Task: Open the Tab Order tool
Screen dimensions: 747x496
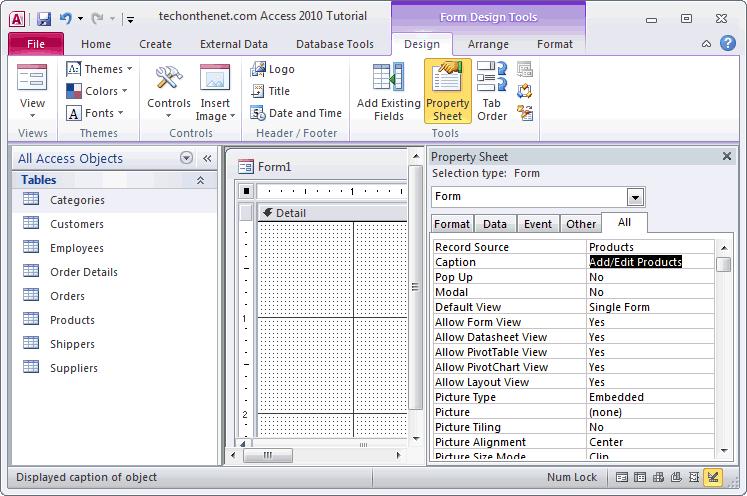Action: 492,92
